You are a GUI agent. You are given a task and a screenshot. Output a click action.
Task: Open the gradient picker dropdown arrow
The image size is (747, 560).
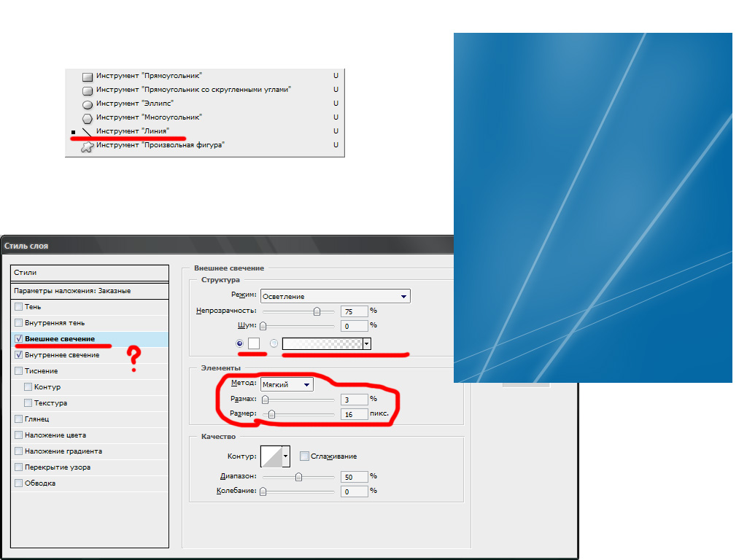[367, 344]
